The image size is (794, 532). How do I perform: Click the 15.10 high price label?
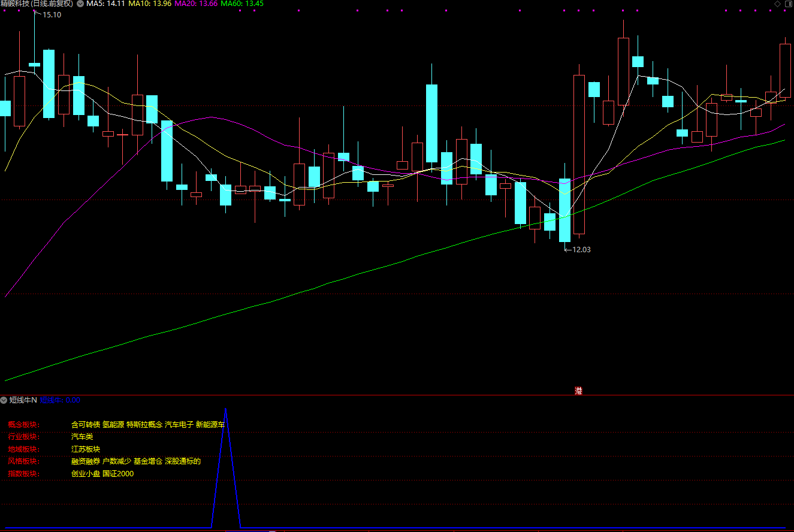(52, 14)
